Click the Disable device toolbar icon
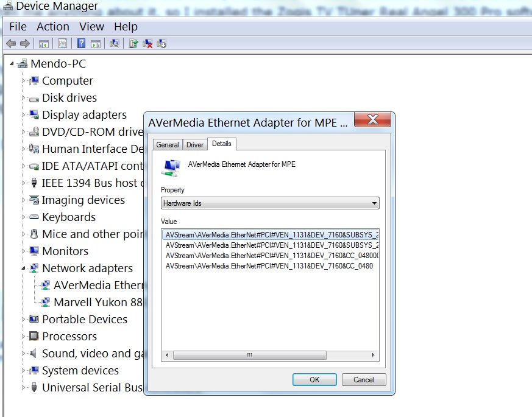The image size is (532, 417). click(x=161, y=43)
